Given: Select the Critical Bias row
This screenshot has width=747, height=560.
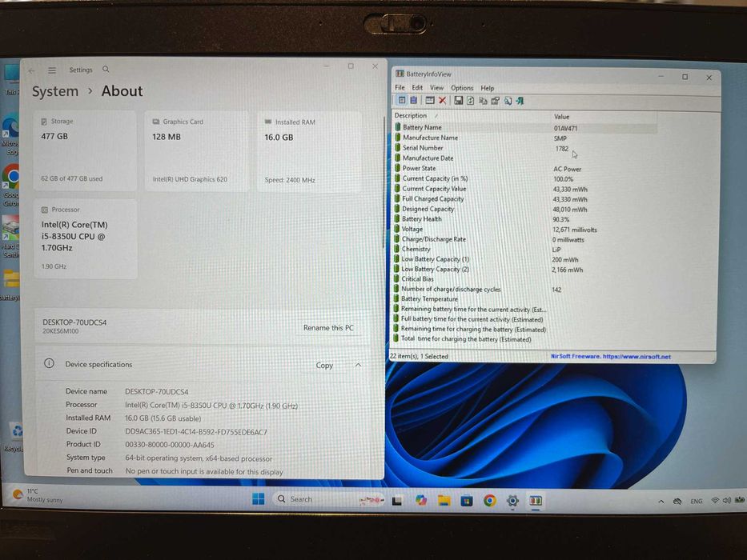Looking at the screenshot, I should (525, 279).
